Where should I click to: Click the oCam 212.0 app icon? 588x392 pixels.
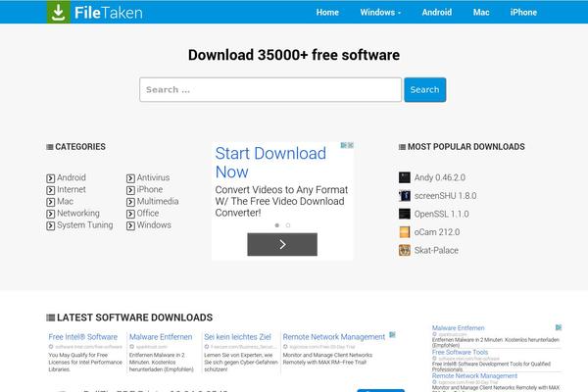[404, 232]
